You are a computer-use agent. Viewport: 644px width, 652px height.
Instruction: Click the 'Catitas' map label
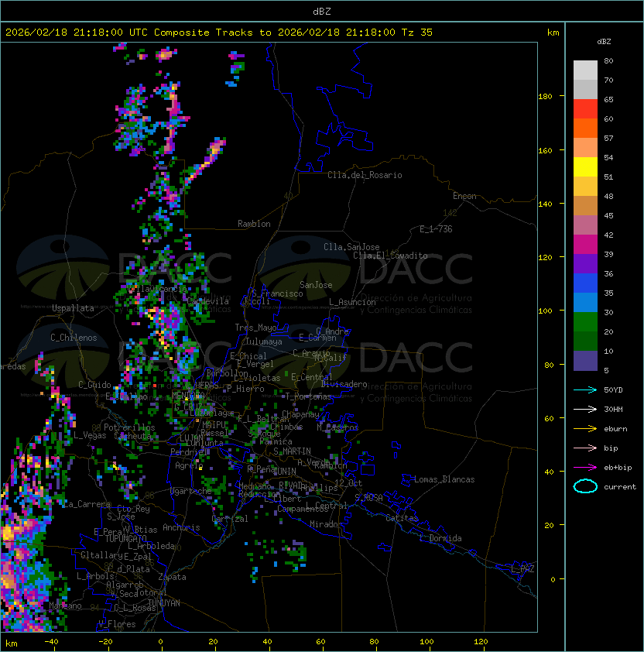(x=402, y=518)
